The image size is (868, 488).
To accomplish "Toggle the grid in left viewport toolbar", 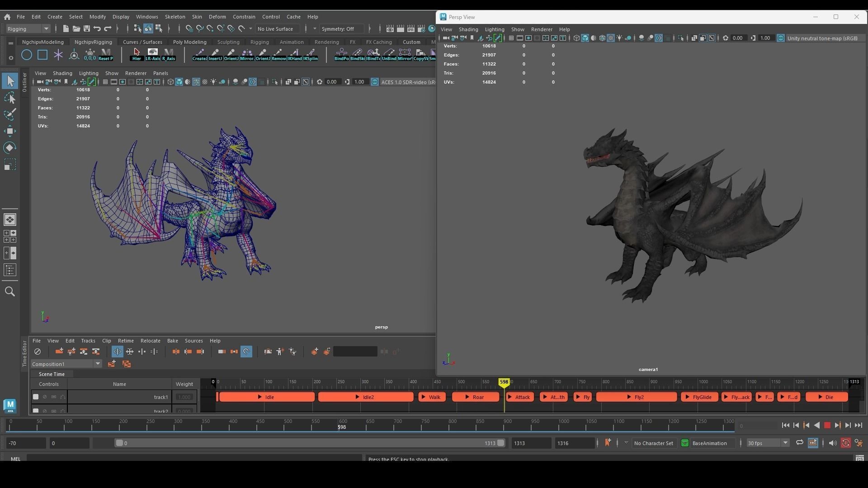I will 105,82.
